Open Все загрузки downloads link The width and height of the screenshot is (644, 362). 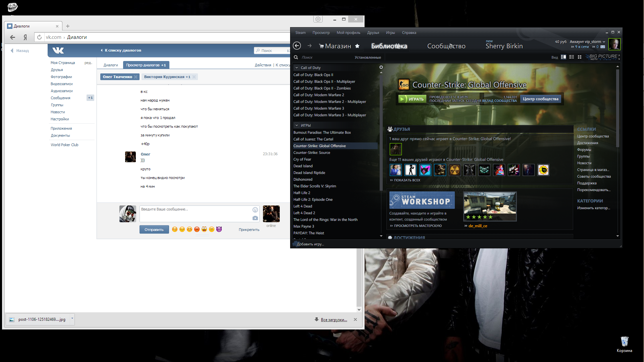coord(334,320)
